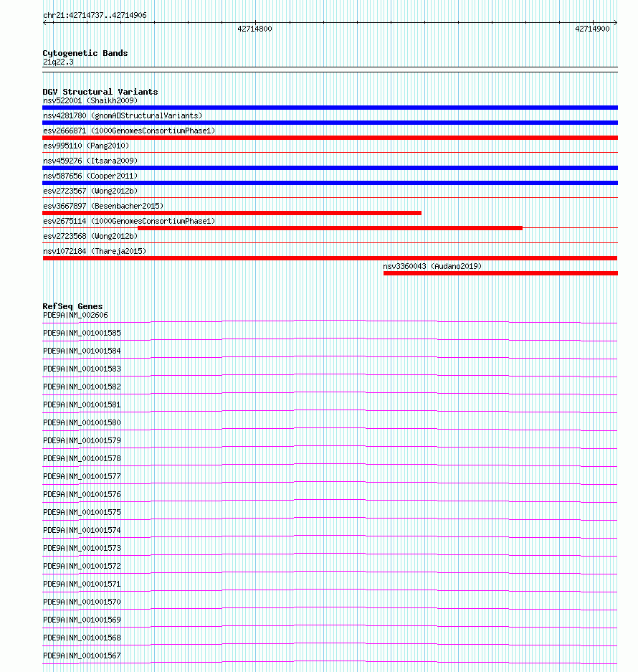Select the DGV Structural Variants track heading
The width and height of the screenshot is (638, 672).
pyautogui.click(x=100, y=92)
